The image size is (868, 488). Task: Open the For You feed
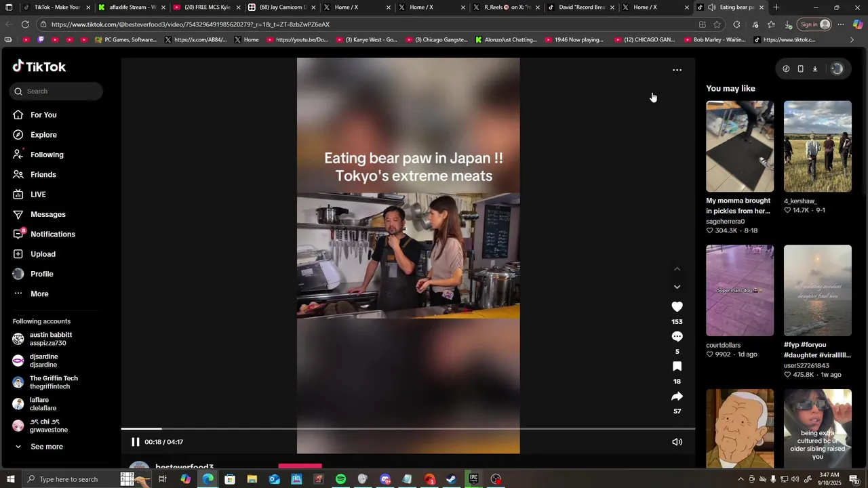click(43, 115)
